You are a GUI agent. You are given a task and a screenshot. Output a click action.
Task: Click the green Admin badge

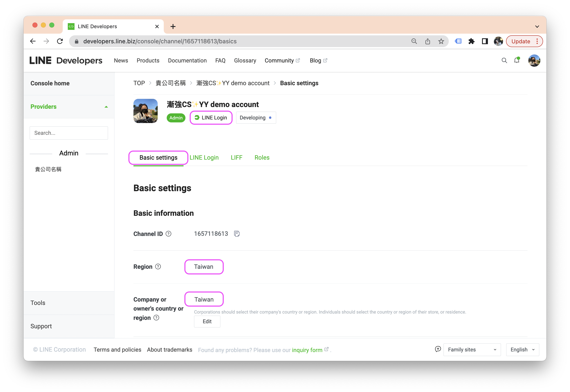tap(176, 118)
